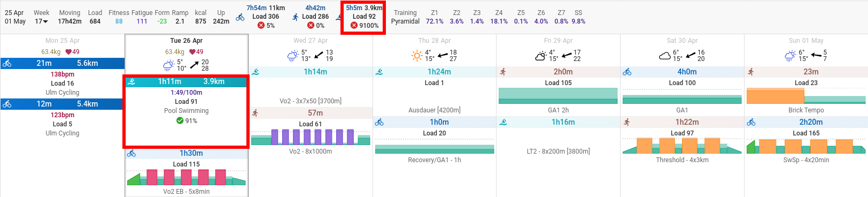Open the Tue 26 Apr day header
This screenshot has width=868, height=197.
point(186,41)
